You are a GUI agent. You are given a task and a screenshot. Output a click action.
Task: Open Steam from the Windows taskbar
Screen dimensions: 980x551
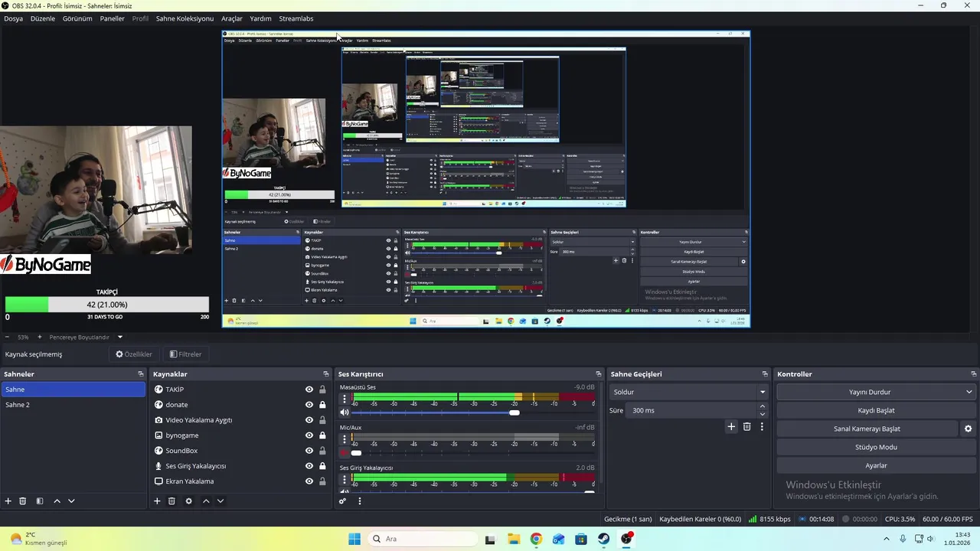click(604, 539)
